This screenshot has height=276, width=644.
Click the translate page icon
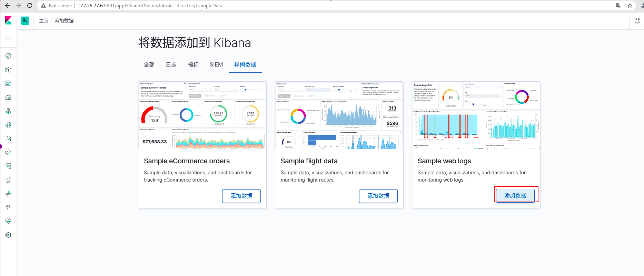pos(619,6)
